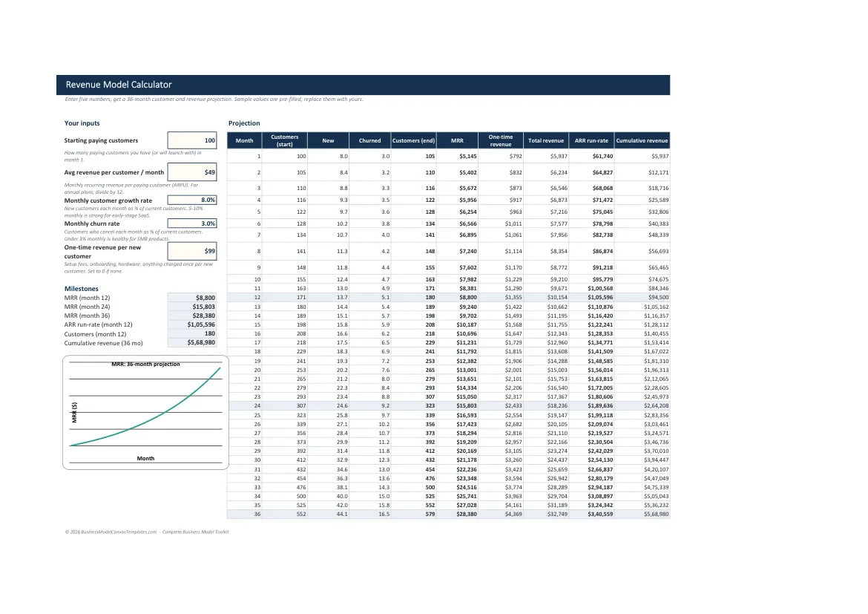Click the Total revenue cell $26,942
Image resolution: width=868 pixels, height=614 pixels.
pyautogui.click(x=546, y=478)
